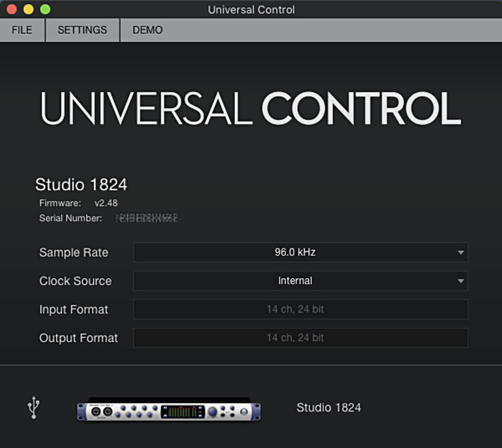The width and height of the screenshot is (502, 448).
Task: Close the Universal Control window
Action: tap(12, 9)
